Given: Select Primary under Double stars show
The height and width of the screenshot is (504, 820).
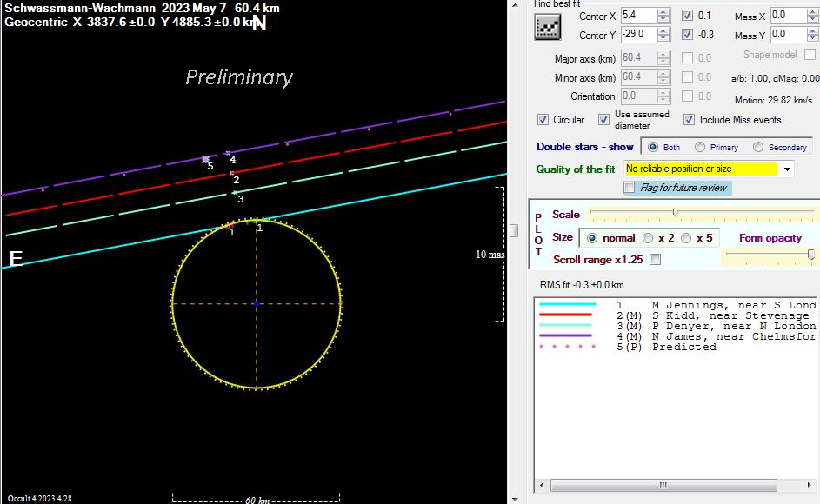Looking at the screenshot, I should (702, 148).
